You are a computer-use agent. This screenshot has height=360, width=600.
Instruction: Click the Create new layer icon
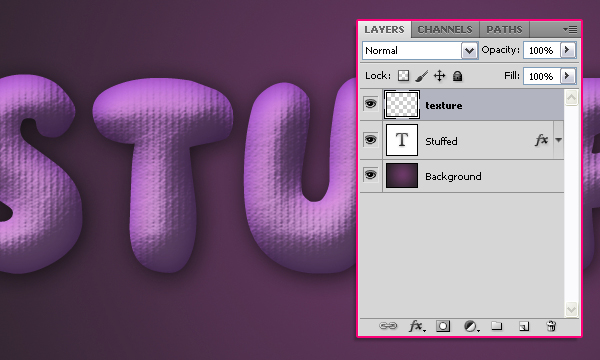point(524,326)
